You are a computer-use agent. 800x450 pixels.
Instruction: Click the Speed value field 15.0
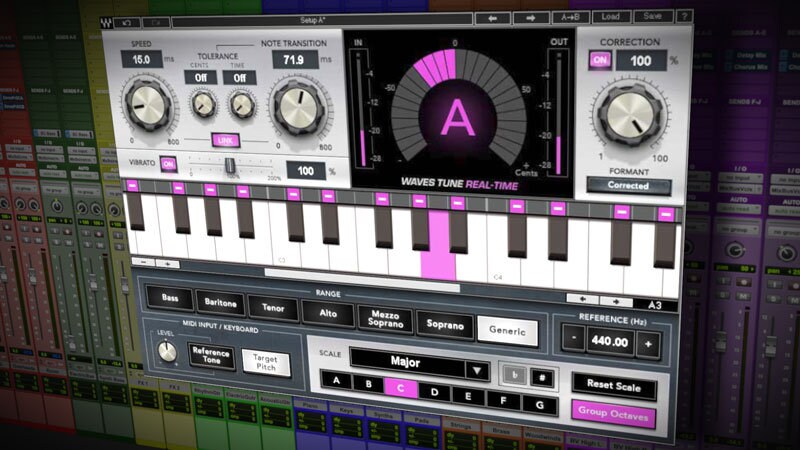[x=141, y=60]
